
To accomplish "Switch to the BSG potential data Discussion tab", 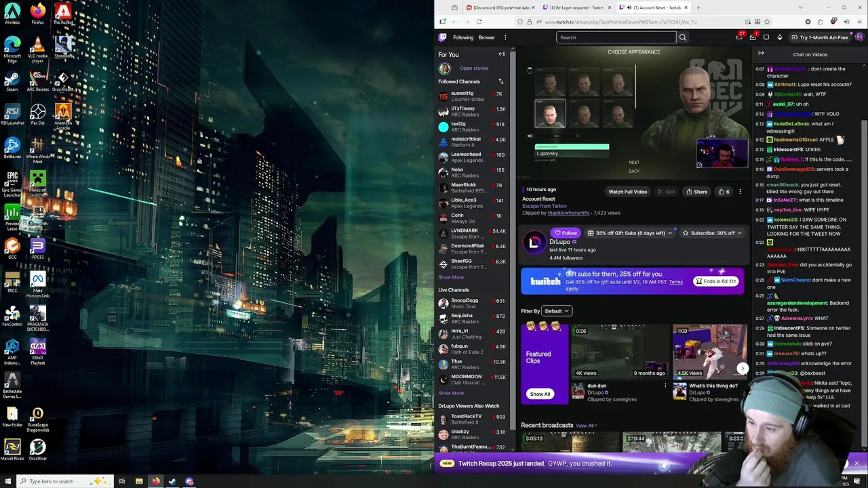I will pyautogui.click(x=500, y=7).
